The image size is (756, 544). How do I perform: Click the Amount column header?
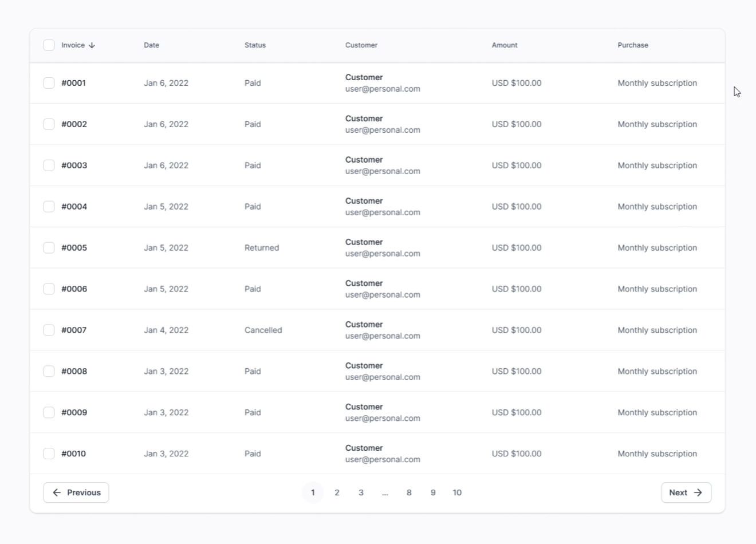[504, 45]
